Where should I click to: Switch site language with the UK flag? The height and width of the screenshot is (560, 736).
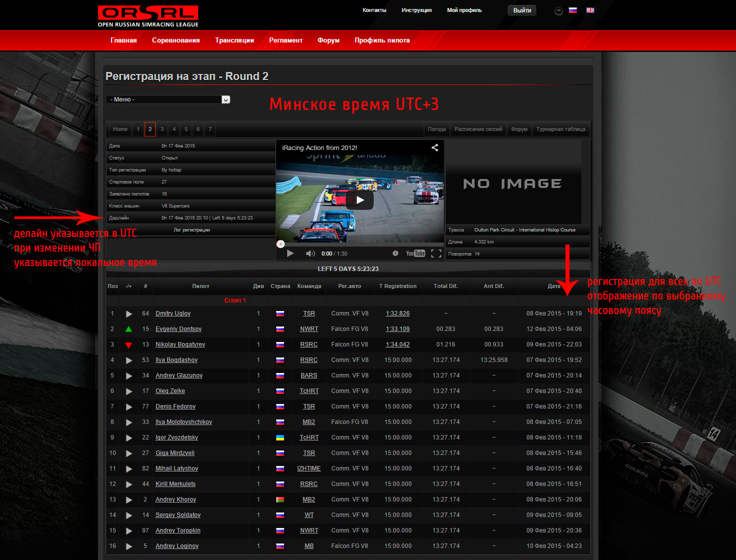[590, 10]
